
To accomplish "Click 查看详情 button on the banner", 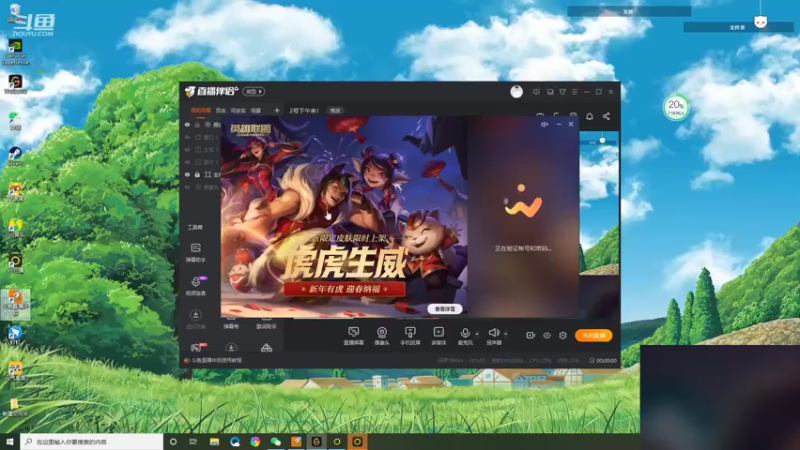I will pos(445,309).
